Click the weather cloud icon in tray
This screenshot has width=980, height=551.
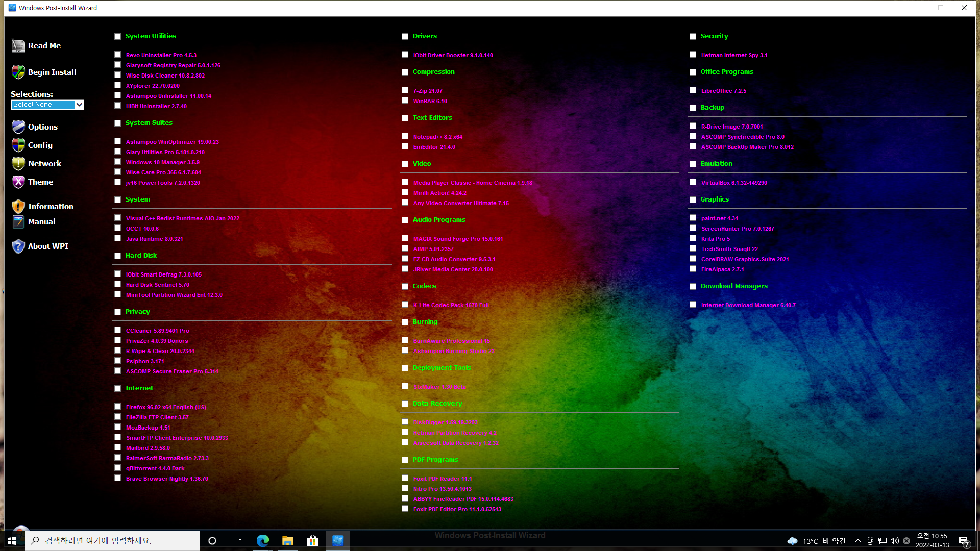tap(793, 541)
